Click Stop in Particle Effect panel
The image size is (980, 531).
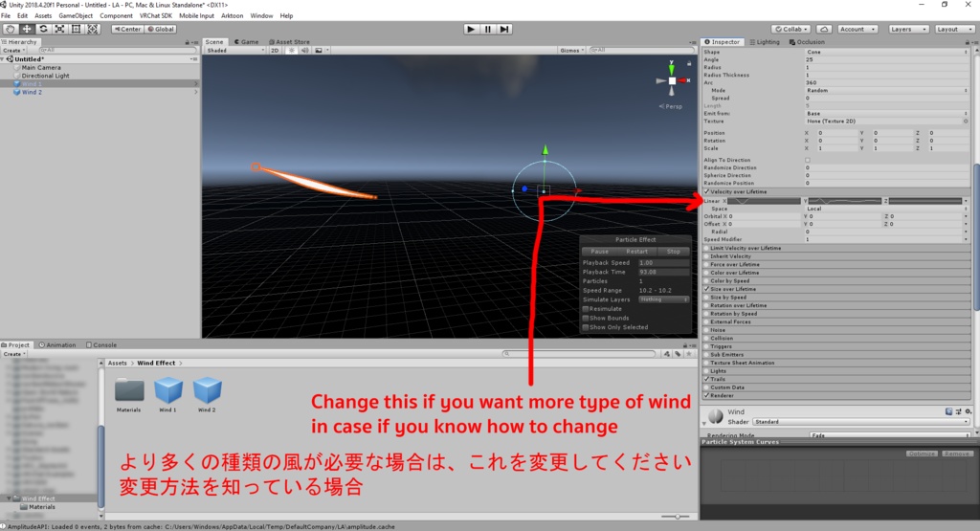click(x=673, y=252)
